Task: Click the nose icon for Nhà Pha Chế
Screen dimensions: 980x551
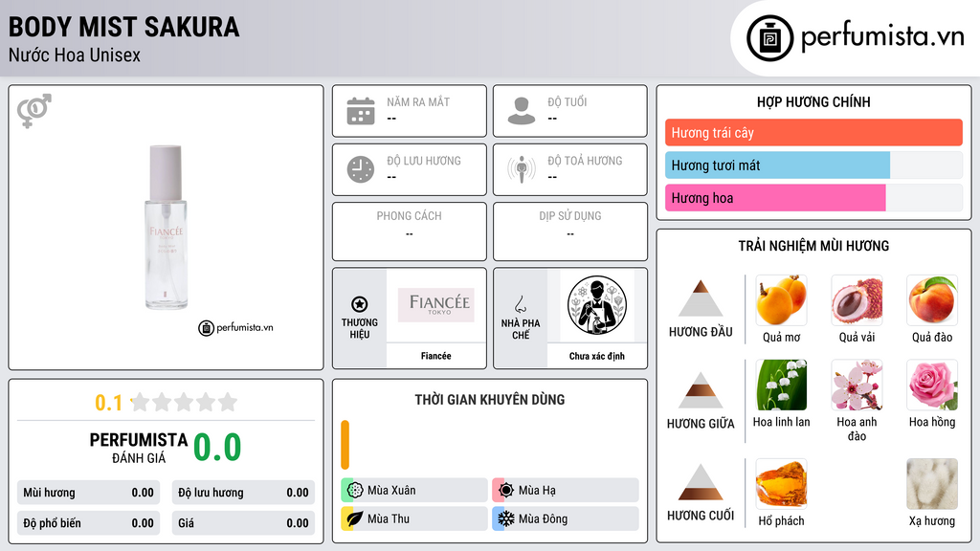Action: click(520, 304)
